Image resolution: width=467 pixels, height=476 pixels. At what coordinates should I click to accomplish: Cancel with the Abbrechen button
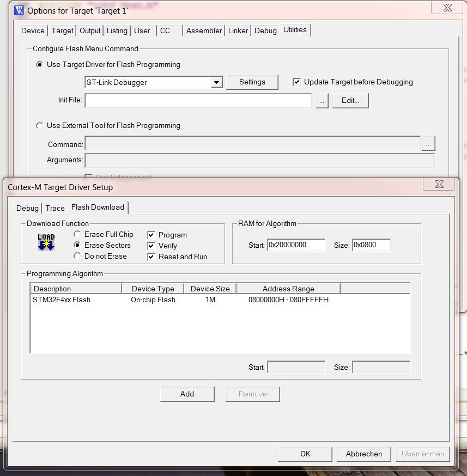pyautogui.click(x=364, y=454)
